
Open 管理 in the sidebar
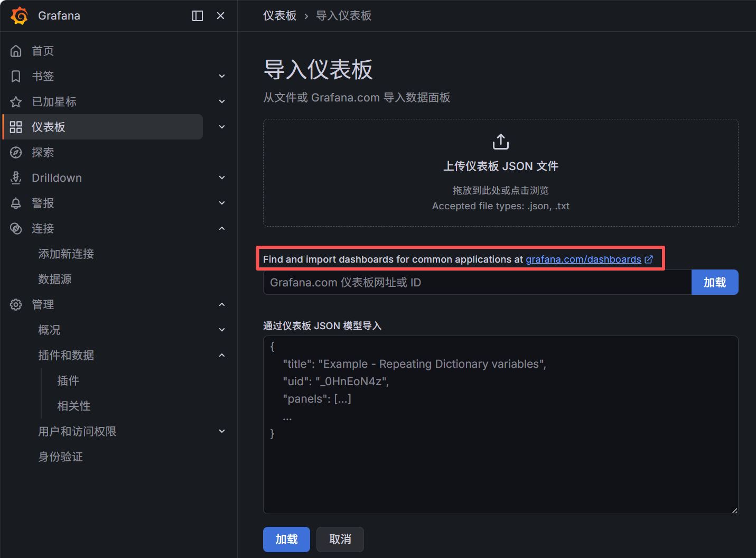pos(43,304)
